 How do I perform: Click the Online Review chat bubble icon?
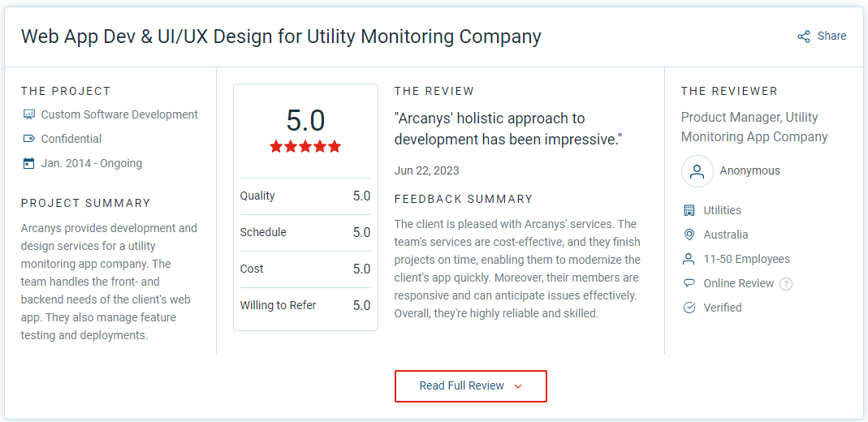(689, 283)
